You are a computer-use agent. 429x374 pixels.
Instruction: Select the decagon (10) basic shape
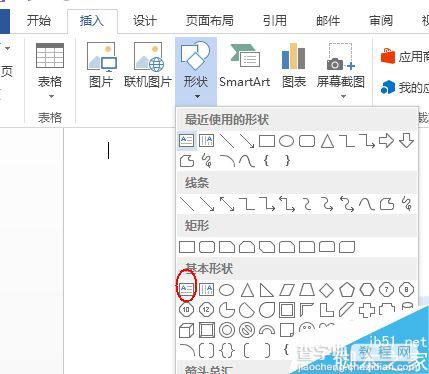click(x=186, y=310)
